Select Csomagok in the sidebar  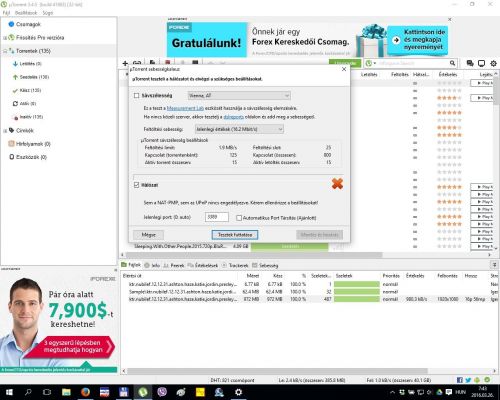pyautogui.click(x=28, y=24)
